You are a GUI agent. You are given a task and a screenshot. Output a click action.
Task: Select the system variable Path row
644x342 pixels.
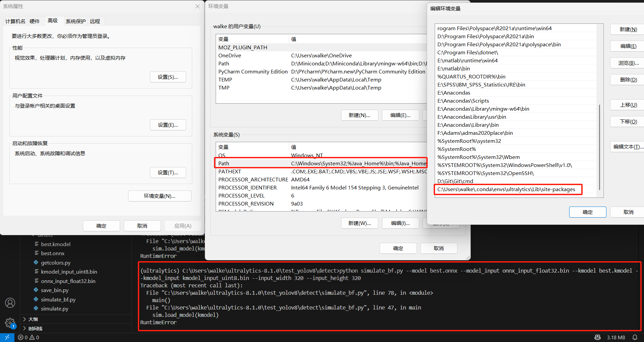[x=321, y=163]
